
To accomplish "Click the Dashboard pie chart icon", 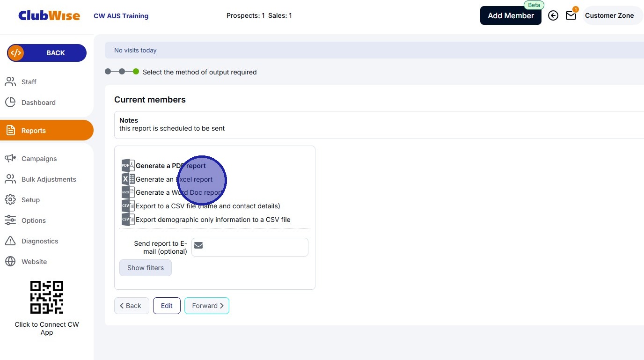I will pyautogui.click(x=10, y=103).
